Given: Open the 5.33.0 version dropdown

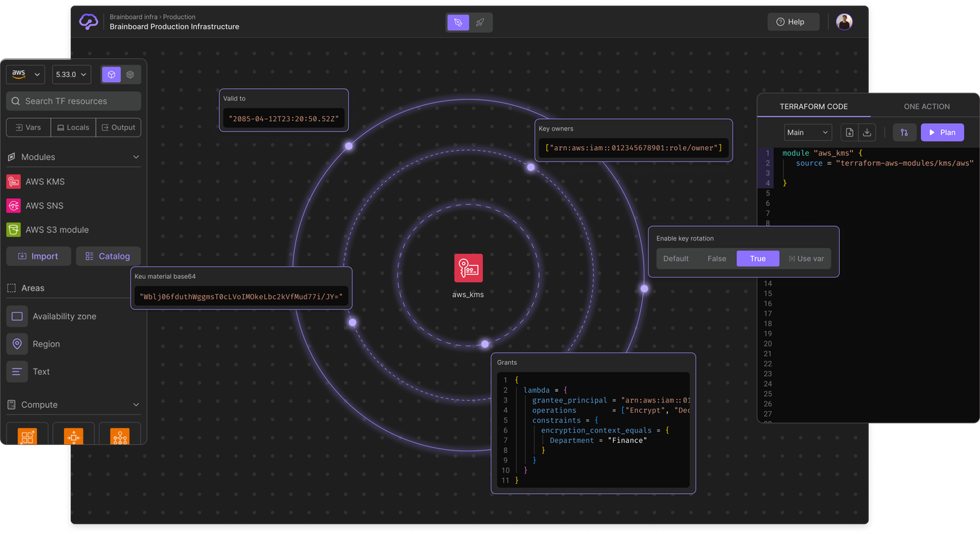Looking at the screenshot, I should 72,74.
